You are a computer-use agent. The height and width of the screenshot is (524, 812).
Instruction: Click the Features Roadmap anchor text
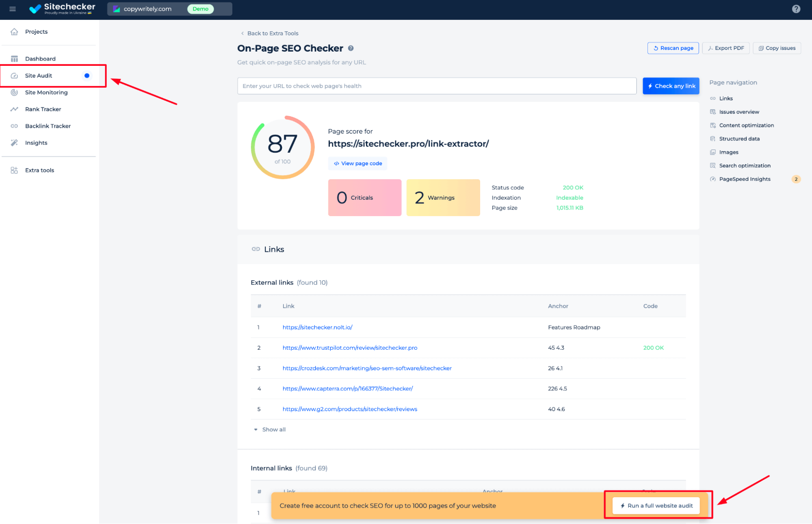[574, 327]
